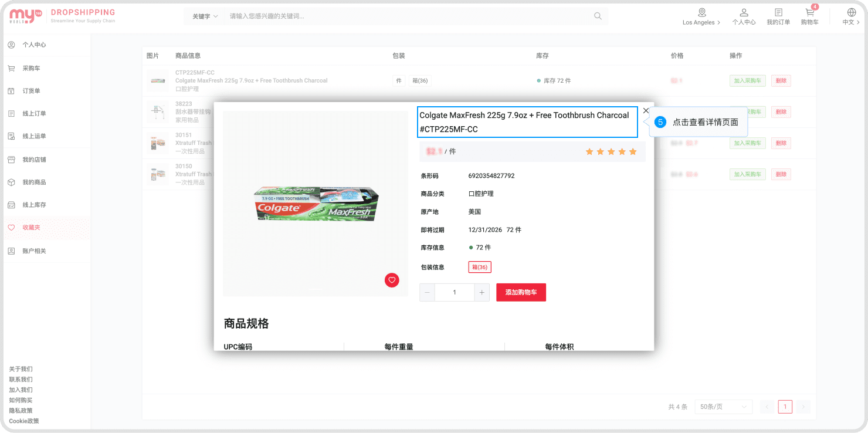Click thumbnail of item 30150
The height and width of the screenshot is (433, 868).
(x=157, y=174)
